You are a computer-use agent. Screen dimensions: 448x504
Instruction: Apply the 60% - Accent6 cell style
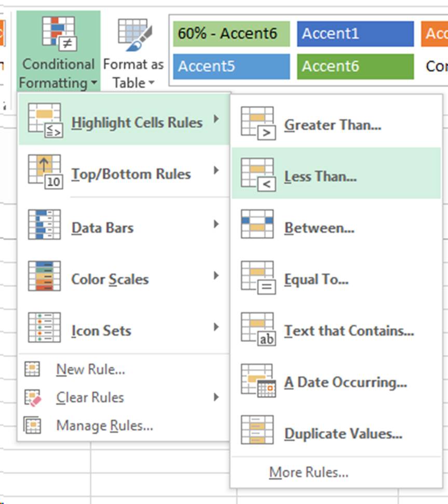(232, 33)
